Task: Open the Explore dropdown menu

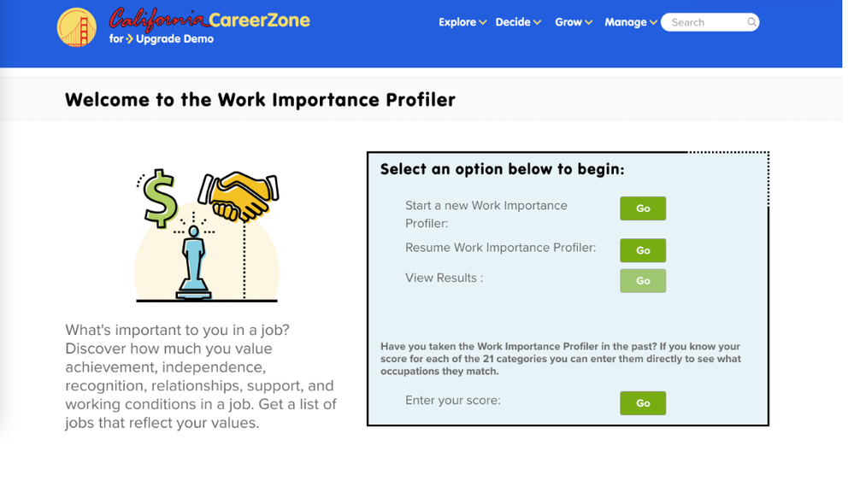Action: pyautogui.click(x=462, y=22)
